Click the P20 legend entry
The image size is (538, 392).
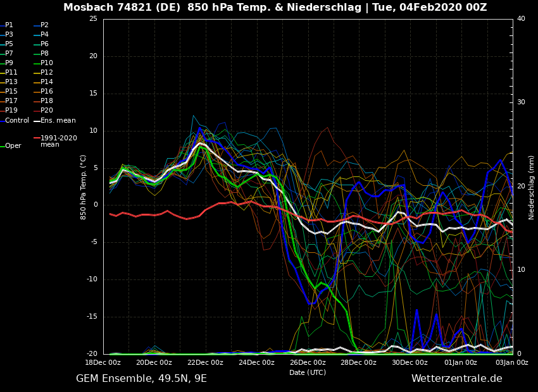pyautogui.click(x=46, y=111)
